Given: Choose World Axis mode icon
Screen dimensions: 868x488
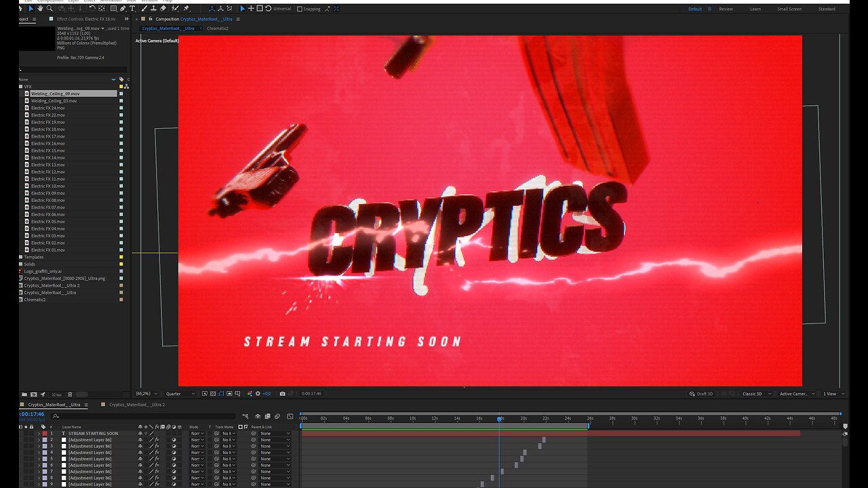Looking at the screenshot, I should [x=220, y=9].
